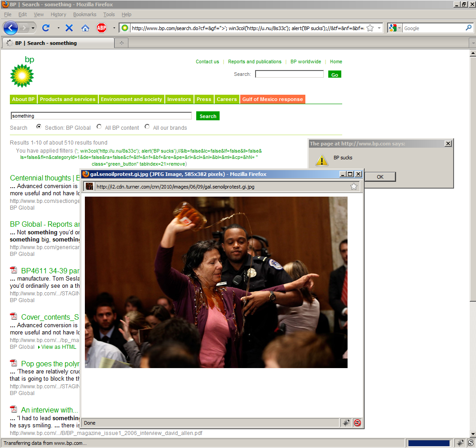Open PDF icon beside BP4611 34-39 result
The height and width of the screenshot is (448, 476).
point(13,270)
